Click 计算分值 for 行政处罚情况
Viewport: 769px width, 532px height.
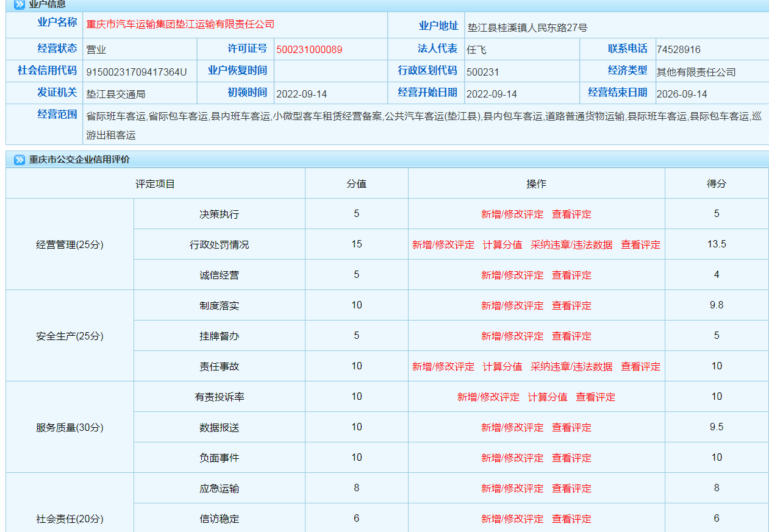point(503,244)
